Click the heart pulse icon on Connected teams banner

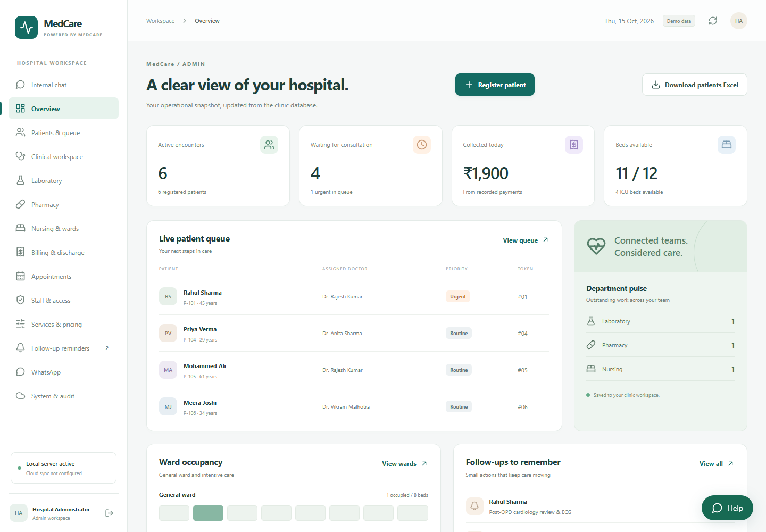coord(596,246)
